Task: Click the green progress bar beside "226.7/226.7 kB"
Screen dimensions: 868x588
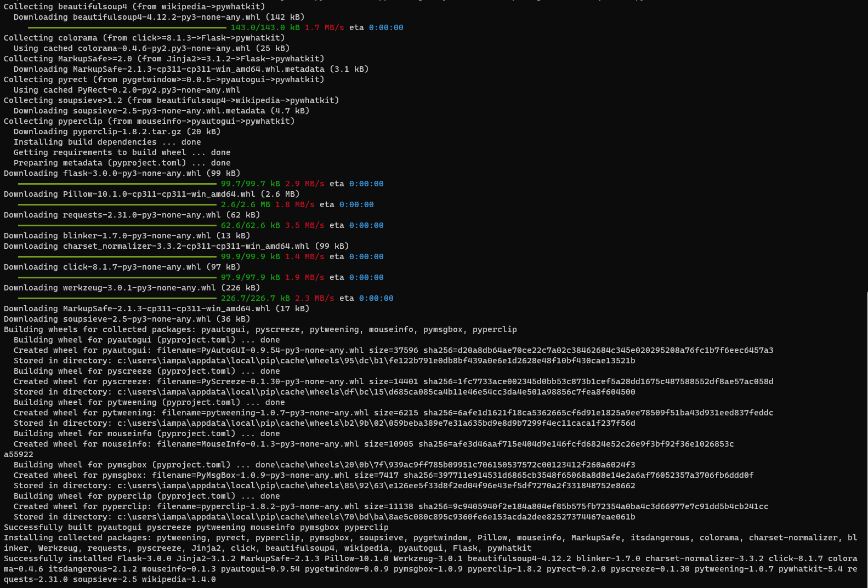Action: 117,298
